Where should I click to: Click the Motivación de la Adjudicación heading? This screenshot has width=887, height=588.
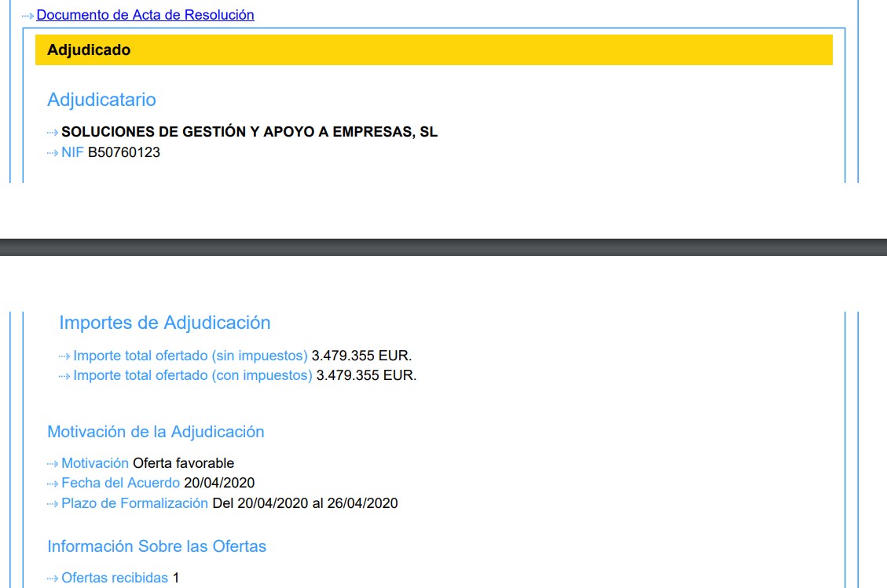[x=156, y=432]
